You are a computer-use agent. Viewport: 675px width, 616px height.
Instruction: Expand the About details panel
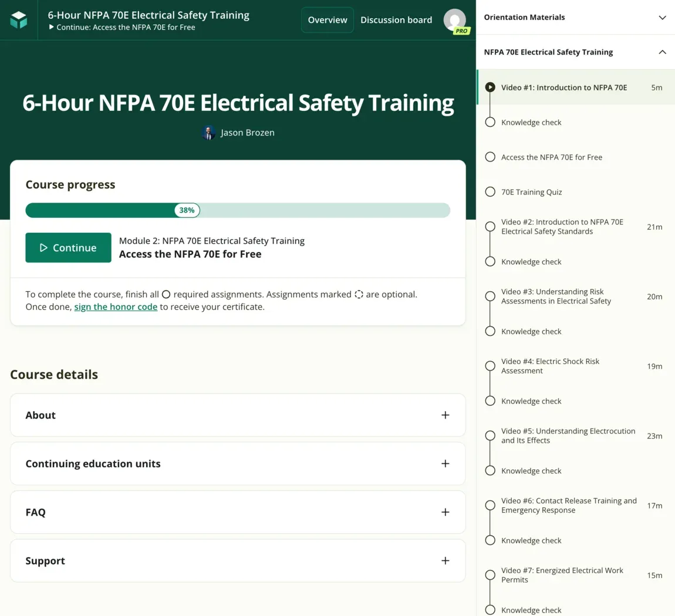(238, 415)
